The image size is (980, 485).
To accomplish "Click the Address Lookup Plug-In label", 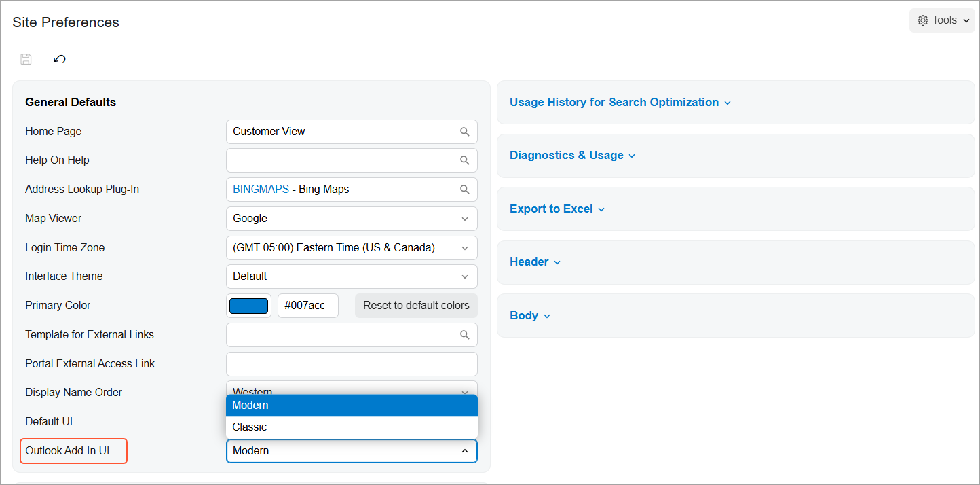I will (82, 190).
